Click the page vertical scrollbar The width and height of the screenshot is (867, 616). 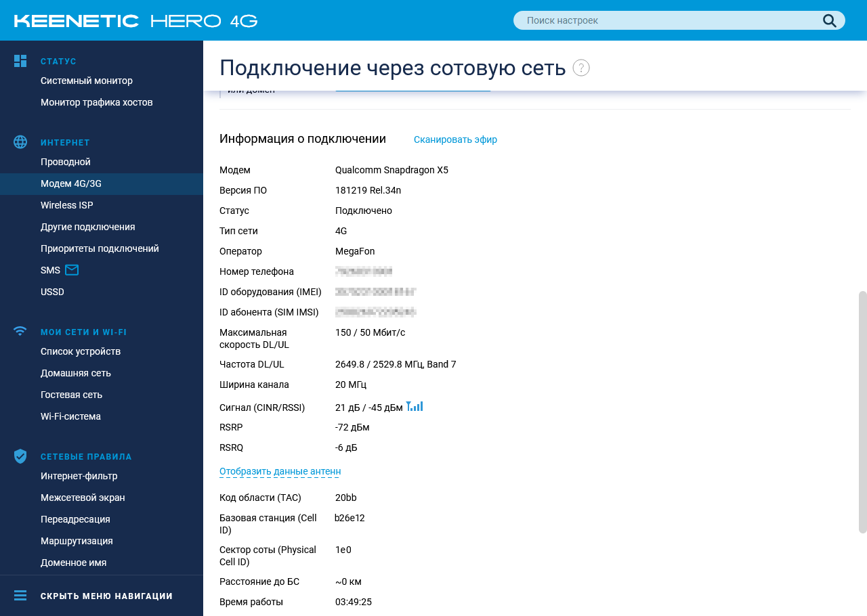pos(862,412)
